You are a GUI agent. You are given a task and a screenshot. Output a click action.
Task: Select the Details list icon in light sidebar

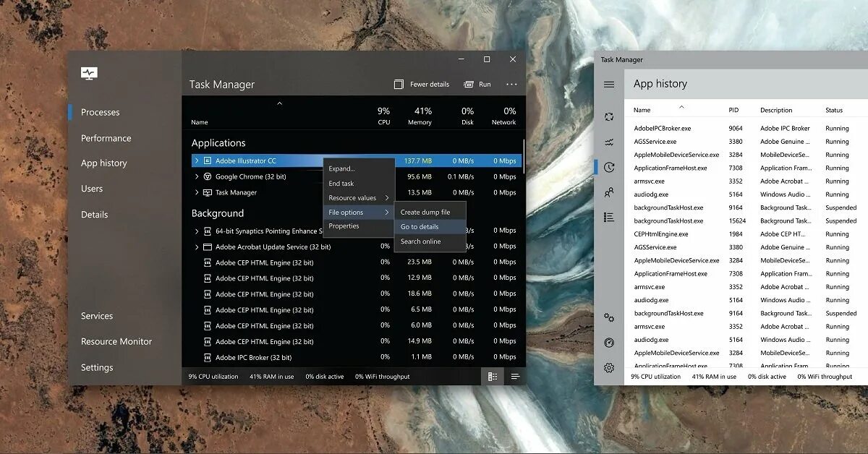(609, 217)
